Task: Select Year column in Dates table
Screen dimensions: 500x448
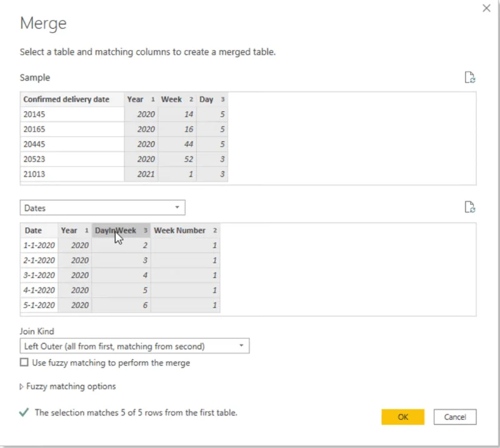Action: click(x=74, y=230)
